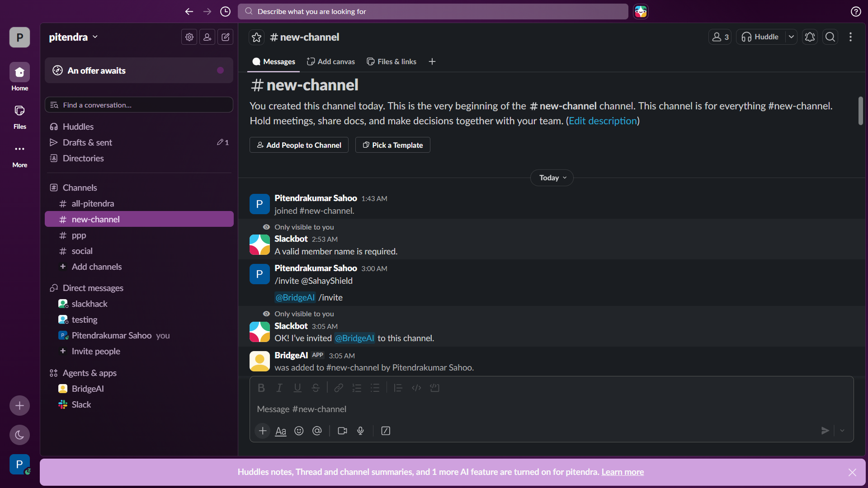Click Add People to Channel button

coord(299,145)
